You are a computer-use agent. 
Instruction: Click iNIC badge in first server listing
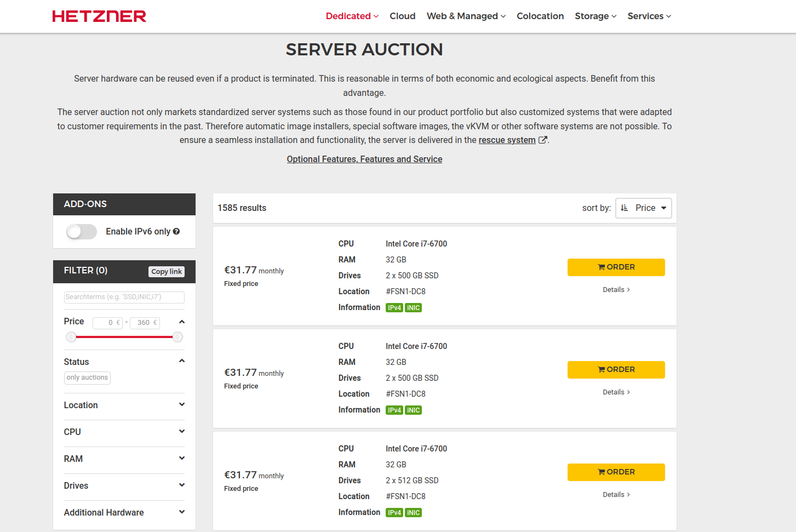click(414, 308)
